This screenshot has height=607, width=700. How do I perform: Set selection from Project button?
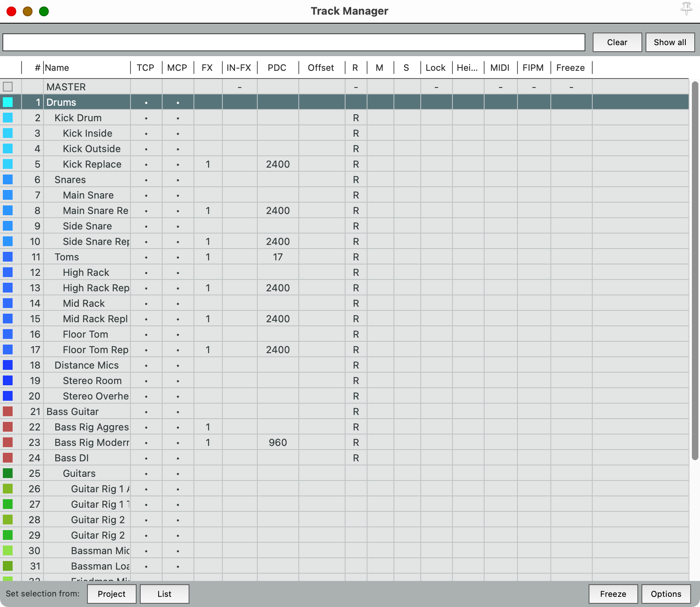pyautogui.click(x=111, y=594)
